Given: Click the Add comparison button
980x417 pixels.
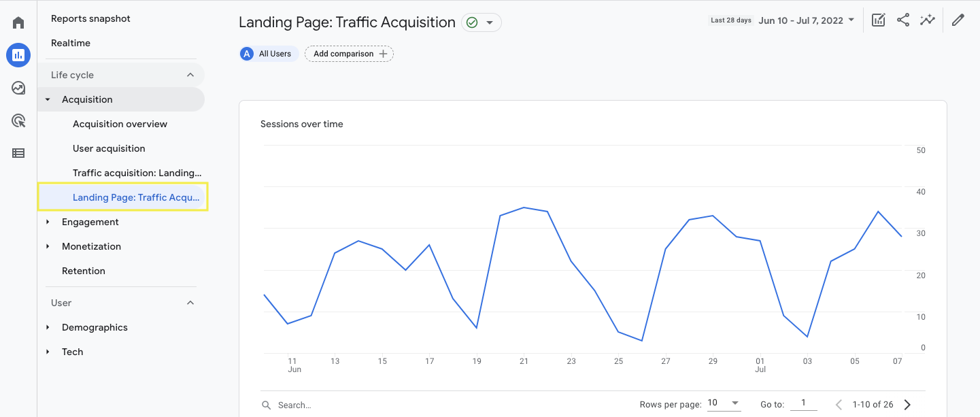Looking at the screenshot, I should pos(349,53).
